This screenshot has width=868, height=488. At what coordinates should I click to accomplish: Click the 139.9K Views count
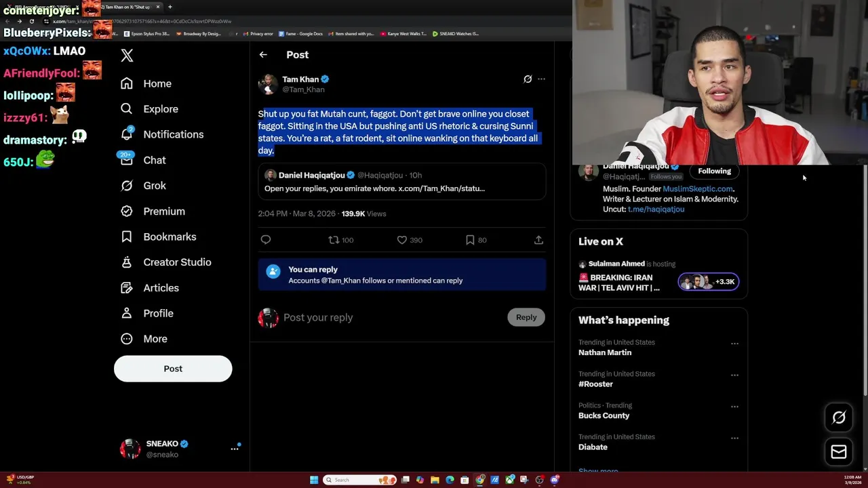click(363, 213)
